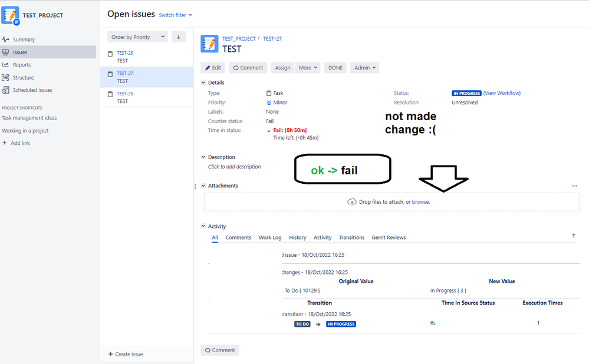The width and height of the screenshot is (589, 364).
Task: Click the DONE transition button
Action: pos(335,68)
